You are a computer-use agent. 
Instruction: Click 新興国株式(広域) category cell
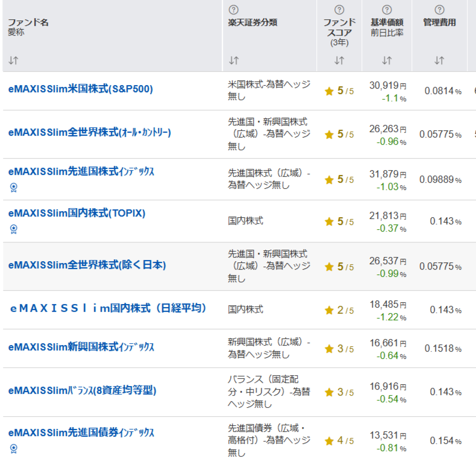click(269, 348)
